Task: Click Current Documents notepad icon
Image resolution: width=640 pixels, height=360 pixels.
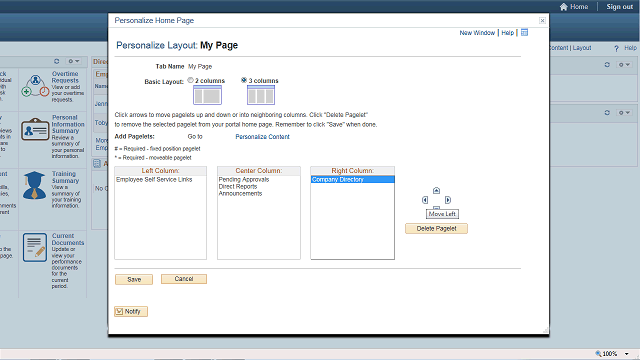Action: (x=35, y=247)
